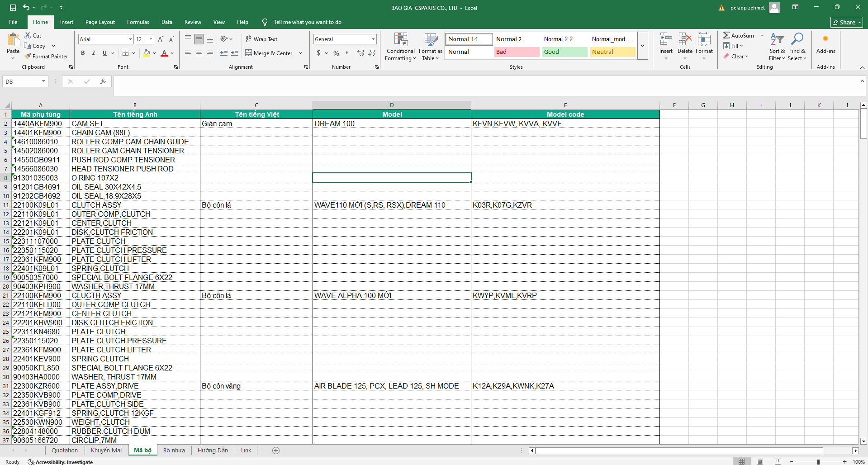868x465 pixels.
Task: Open the font name Arial dropdown
Action: [131, 39]
